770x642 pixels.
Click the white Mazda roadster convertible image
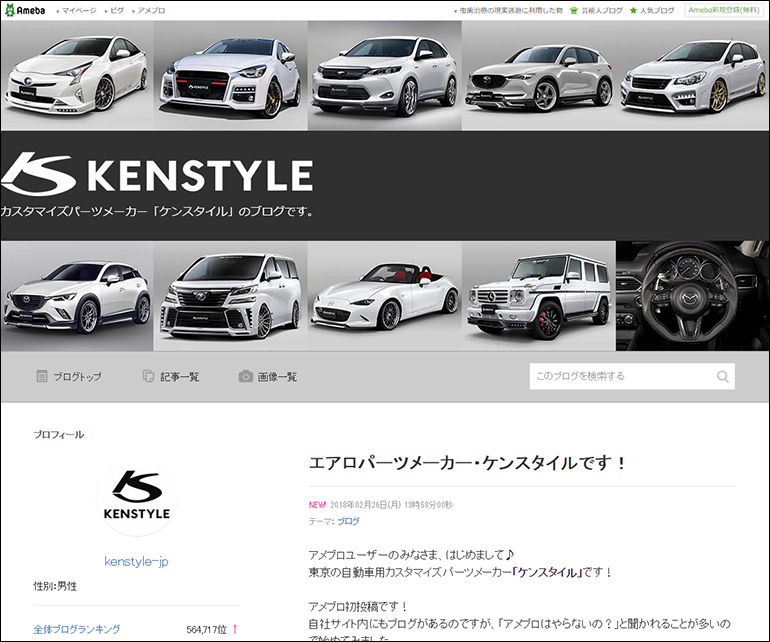pos(385,296)
